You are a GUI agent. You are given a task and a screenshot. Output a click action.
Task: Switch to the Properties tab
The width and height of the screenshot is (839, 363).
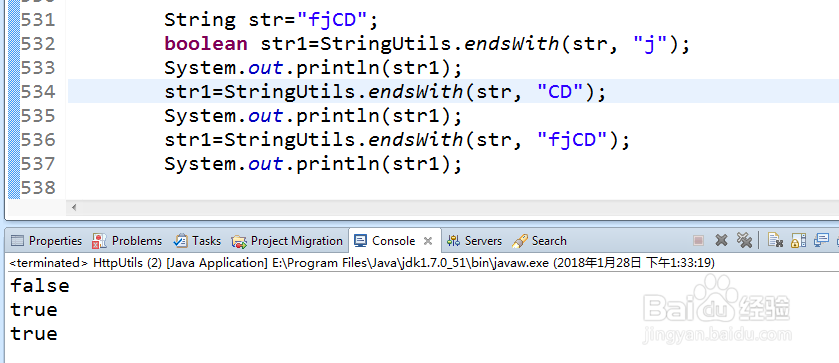(x=47, y=241)
